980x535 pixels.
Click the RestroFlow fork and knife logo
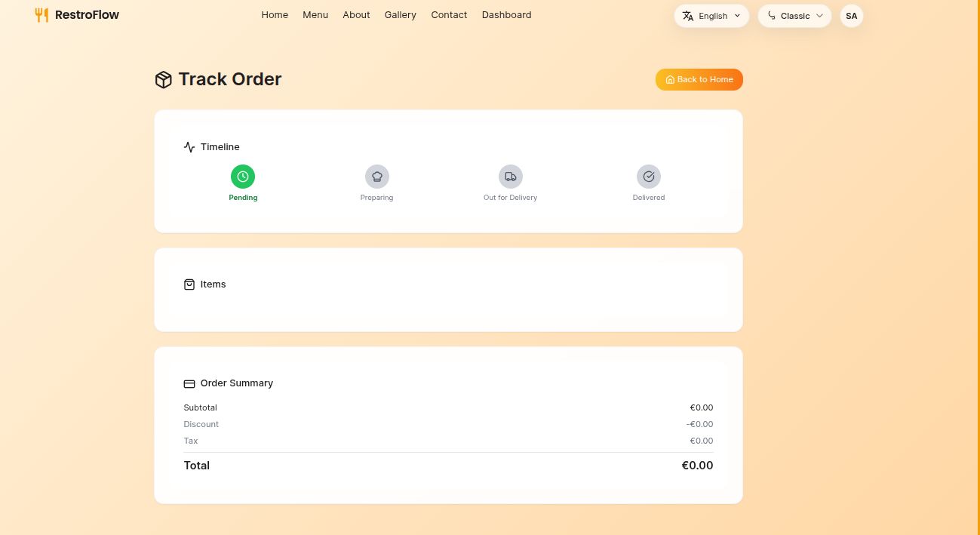point(41,15)
